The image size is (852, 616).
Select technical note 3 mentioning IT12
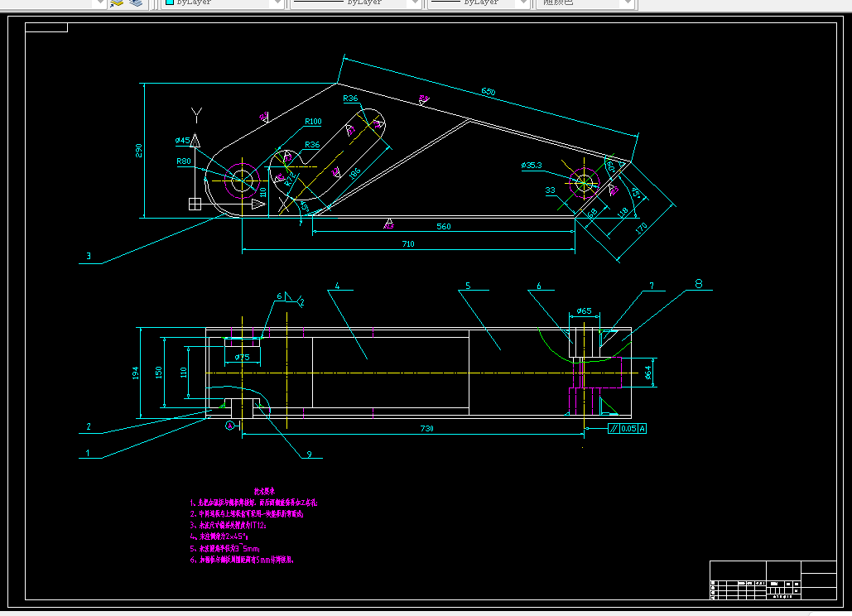point(229,525)
